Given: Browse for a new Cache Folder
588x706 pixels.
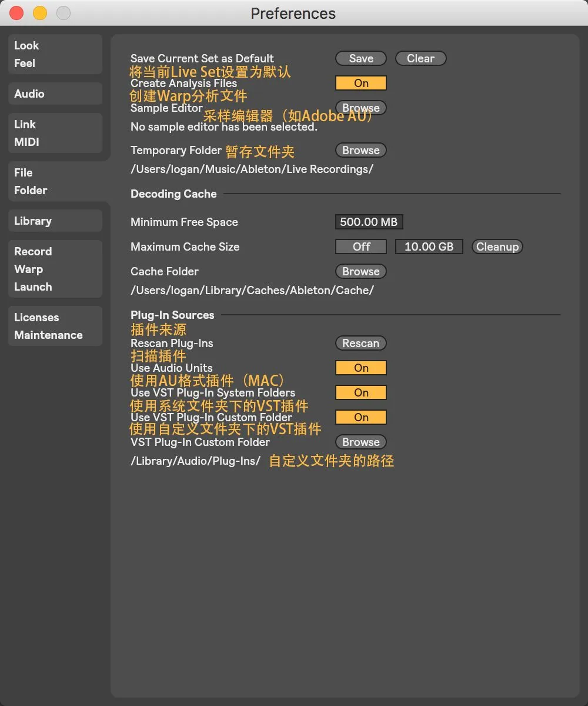Looking at the screenshot, I should pyautogui.click(x=360, y=271).
